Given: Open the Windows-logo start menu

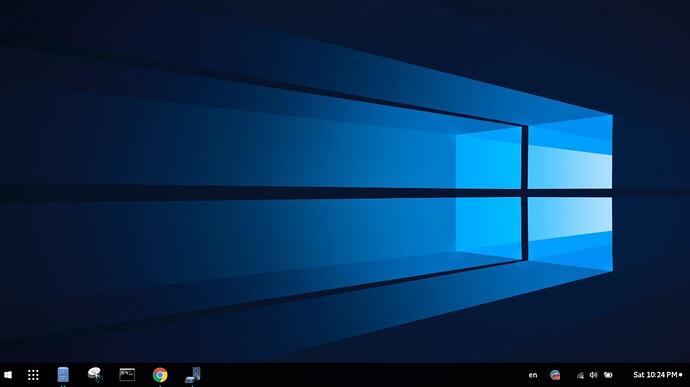Looking at the screenshot, I should pyautogui.click(x=8, y=375).
